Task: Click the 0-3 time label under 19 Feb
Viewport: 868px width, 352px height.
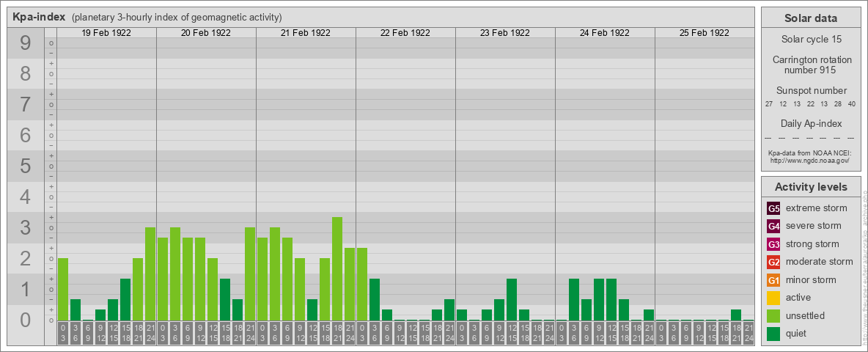Action: click(63, 333)
